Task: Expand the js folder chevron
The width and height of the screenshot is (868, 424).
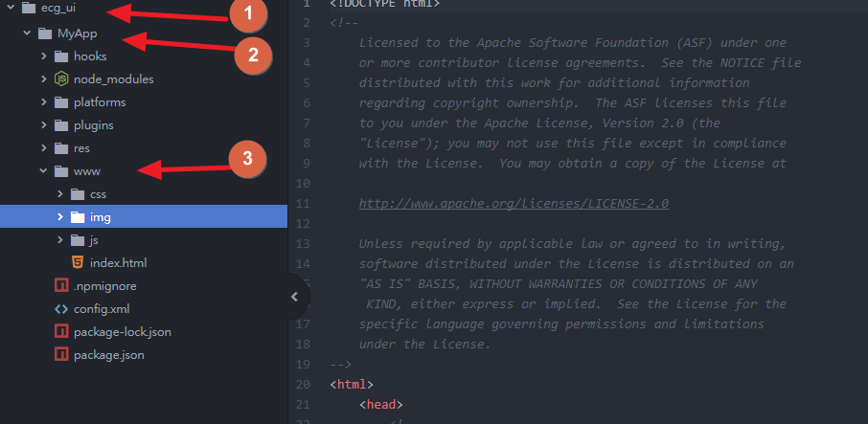Action: (60, 240)
